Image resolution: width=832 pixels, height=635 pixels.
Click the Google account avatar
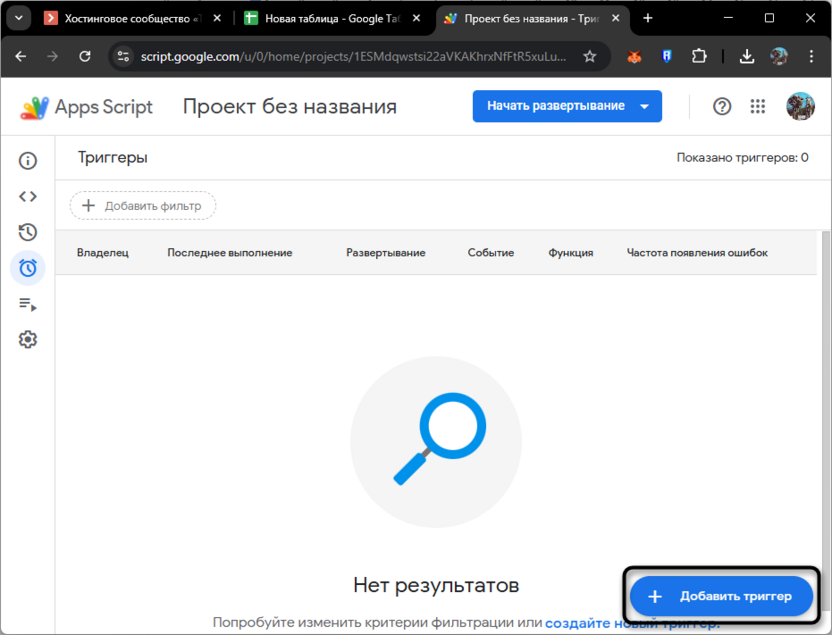[x=801, y=106]
